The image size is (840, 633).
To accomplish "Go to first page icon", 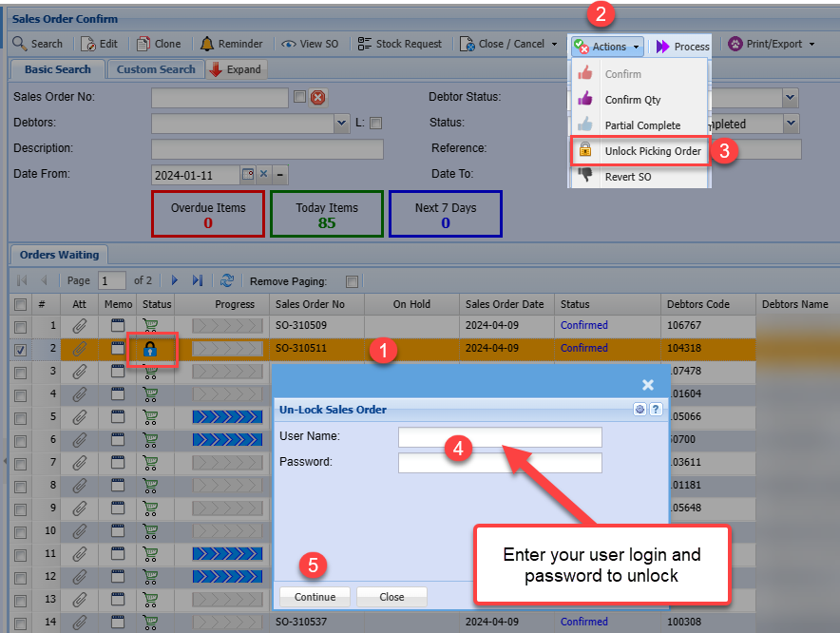I will point(22,280).
